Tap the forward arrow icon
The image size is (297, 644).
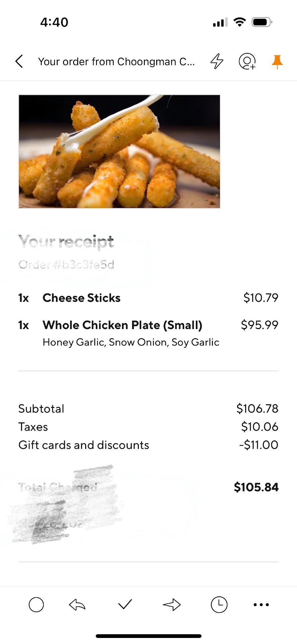(x=172, y=605)
